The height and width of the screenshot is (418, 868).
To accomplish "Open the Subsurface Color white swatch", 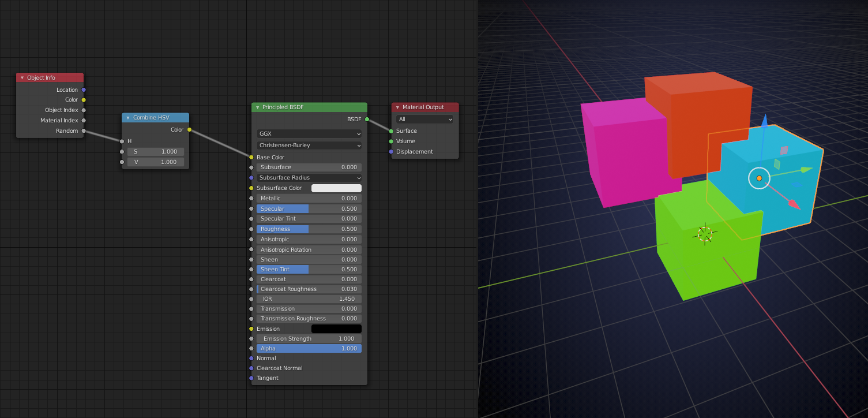I will [336, 188].
